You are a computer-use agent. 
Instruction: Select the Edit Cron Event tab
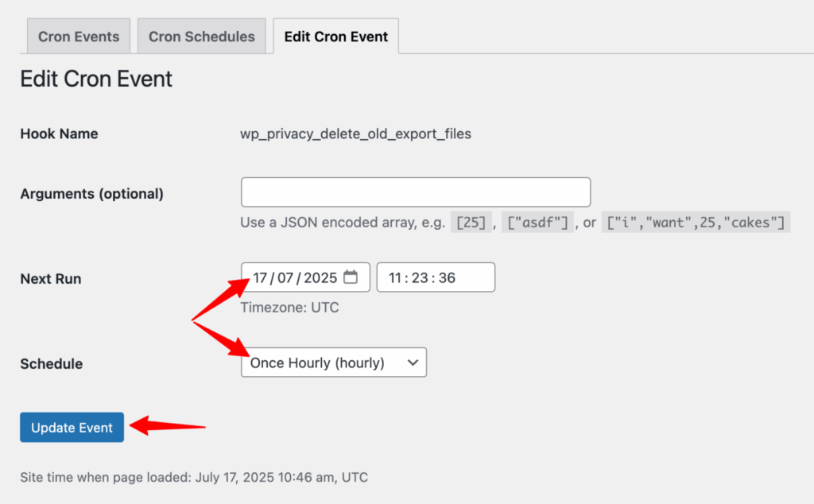click(335, 36)
